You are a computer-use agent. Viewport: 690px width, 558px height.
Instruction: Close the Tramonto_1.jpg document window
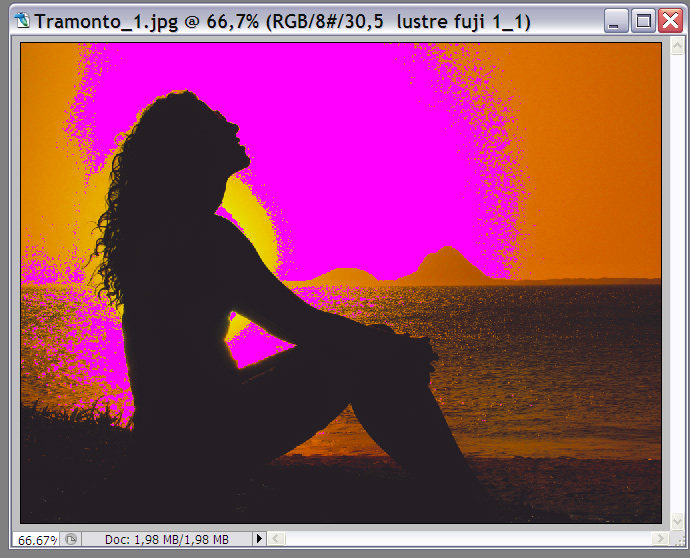pos(670,20)
